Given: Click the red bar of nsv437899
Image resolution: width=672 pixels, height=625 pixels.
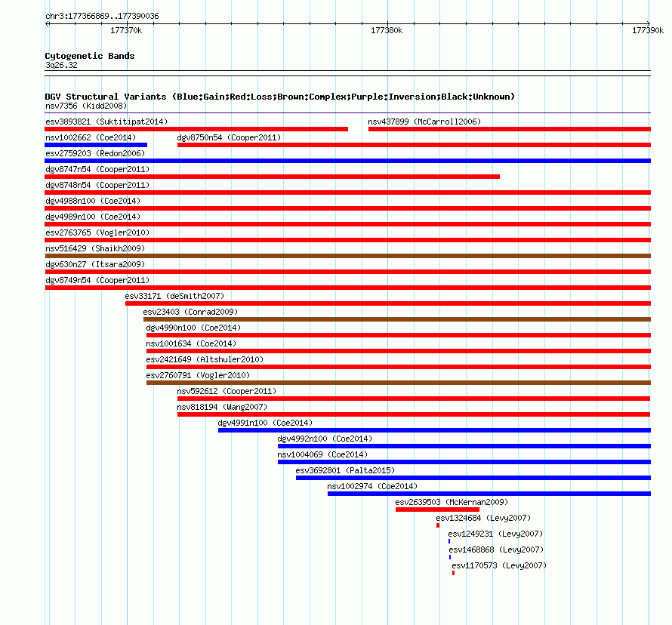Looking at the screenshot, I should tap(510, 129).
